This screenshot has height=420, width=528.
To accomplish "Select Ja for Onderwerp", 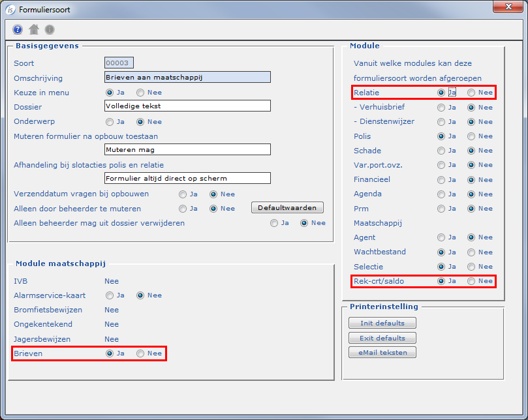I will (x=110, y=122).
